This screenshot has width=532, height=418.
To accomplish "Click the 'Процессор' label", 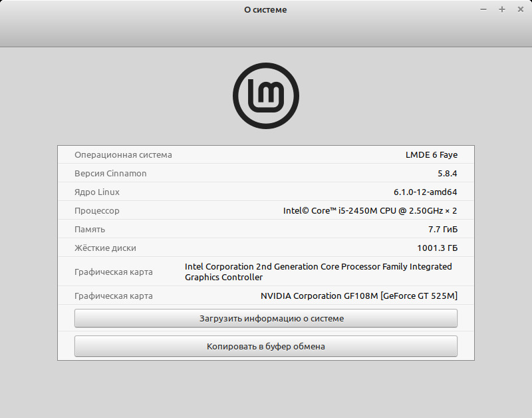I will click(x=97, y=211).
